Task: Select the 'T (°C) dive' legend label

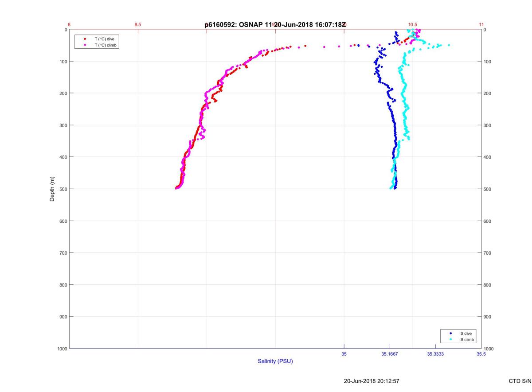Action: point(104,39)
